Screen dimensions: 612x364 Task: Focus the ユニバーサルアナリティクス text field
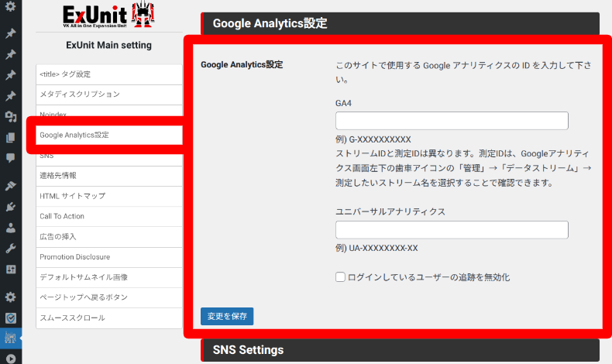tap(452, 230)
